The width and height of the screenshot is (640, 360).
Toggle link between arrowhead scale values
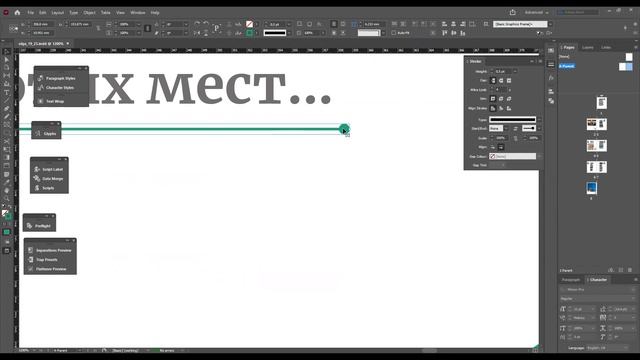(516, 138)
